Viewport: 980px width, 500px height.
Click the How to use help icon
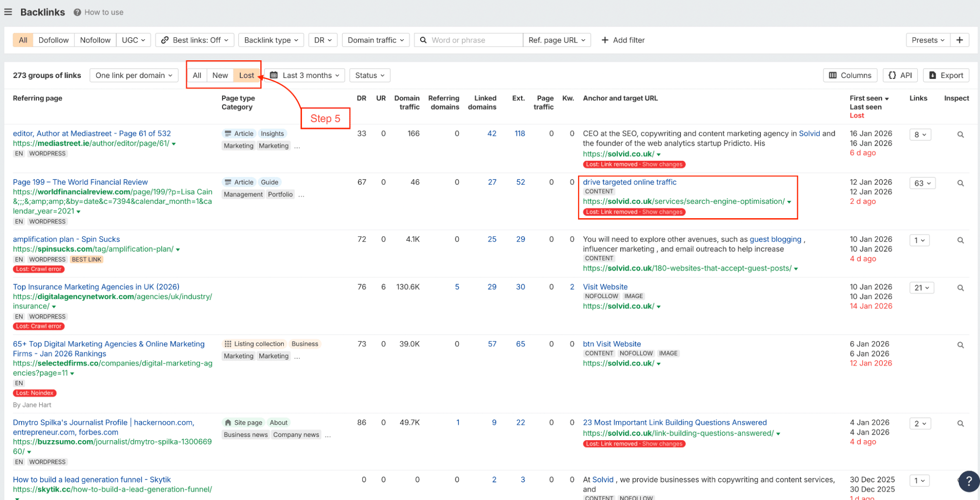coord(77,12)
